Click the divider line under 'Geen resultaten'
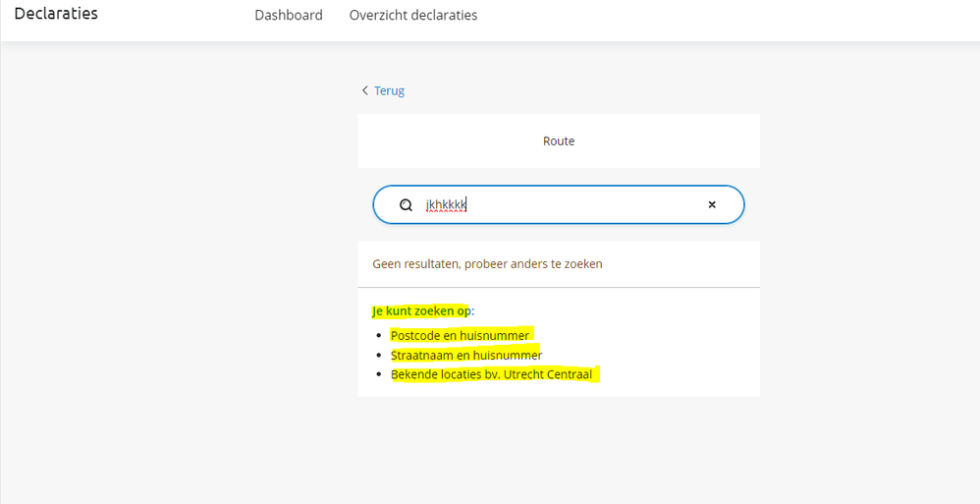The height and width of the screenshot is (504, 980). click(559, 287)
